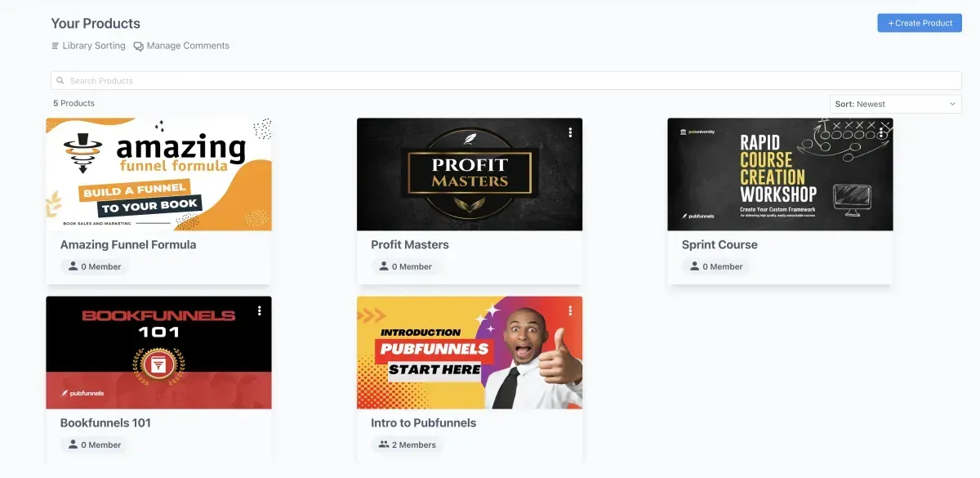Expand the Sort: Newest dropdown
This screenshot has width=980, height=478.
896,104
